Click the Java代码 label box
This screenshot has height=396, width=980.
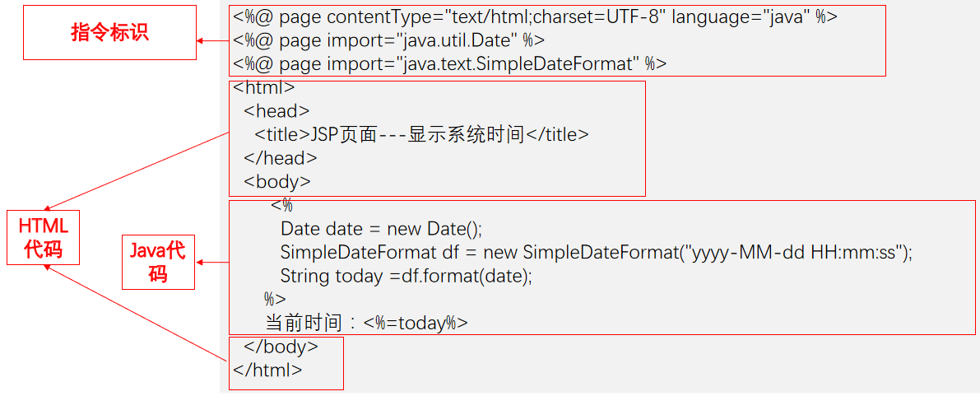[158, 262]
